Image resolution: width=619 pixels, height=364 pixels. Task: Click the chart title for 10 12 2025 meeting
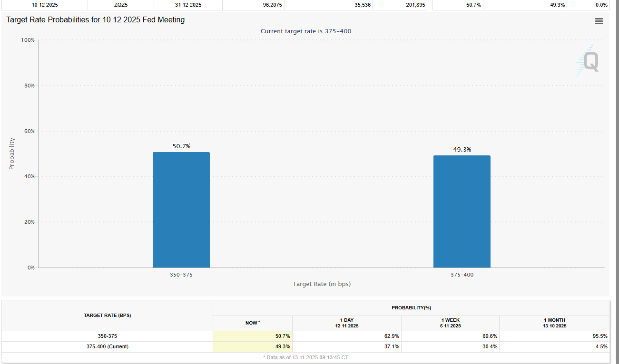point(95,20)
